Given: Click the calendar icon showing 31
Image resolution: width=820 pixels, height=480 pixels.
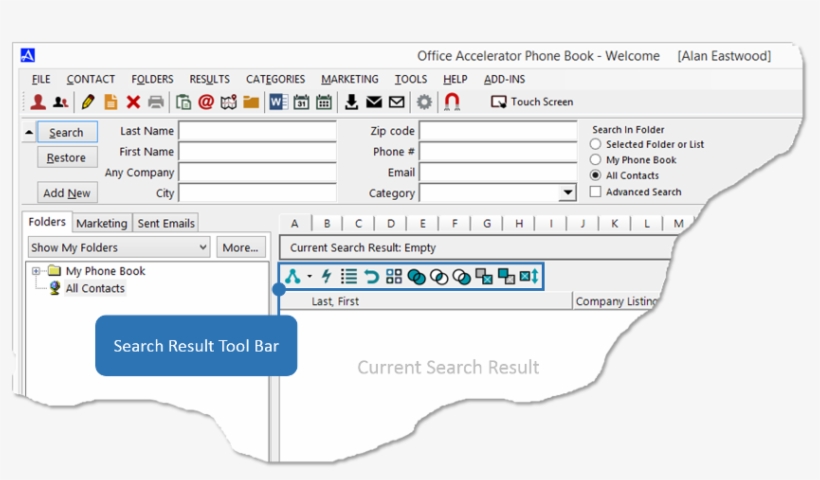Looking at the screenshot, I should [x=301, y=102].
